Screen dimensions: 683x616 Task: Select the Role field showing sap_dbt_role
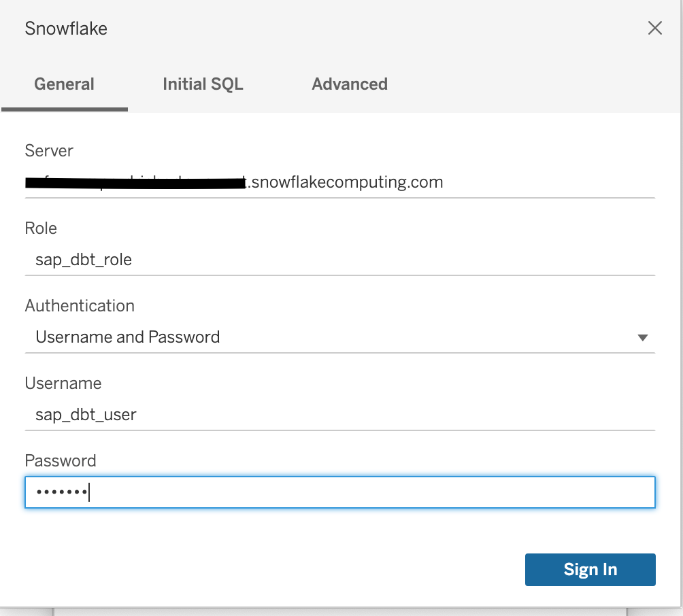click(x=340, y=259)
